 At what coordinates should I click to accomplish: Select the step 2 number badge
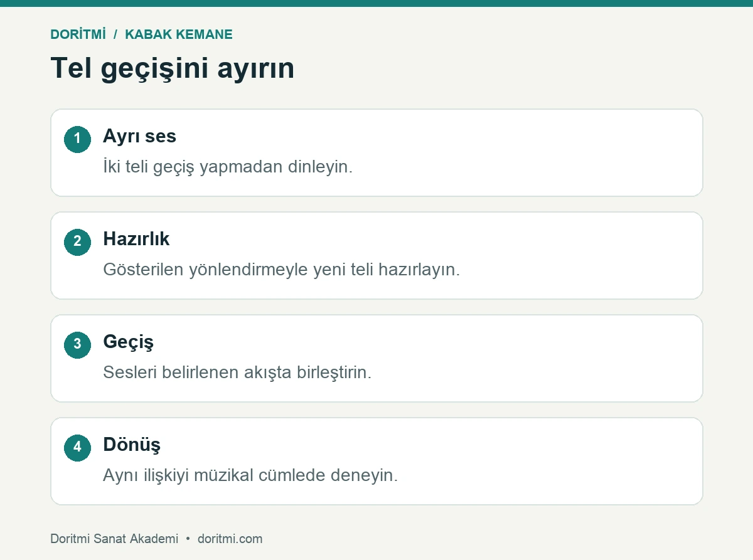pos(77,241)
